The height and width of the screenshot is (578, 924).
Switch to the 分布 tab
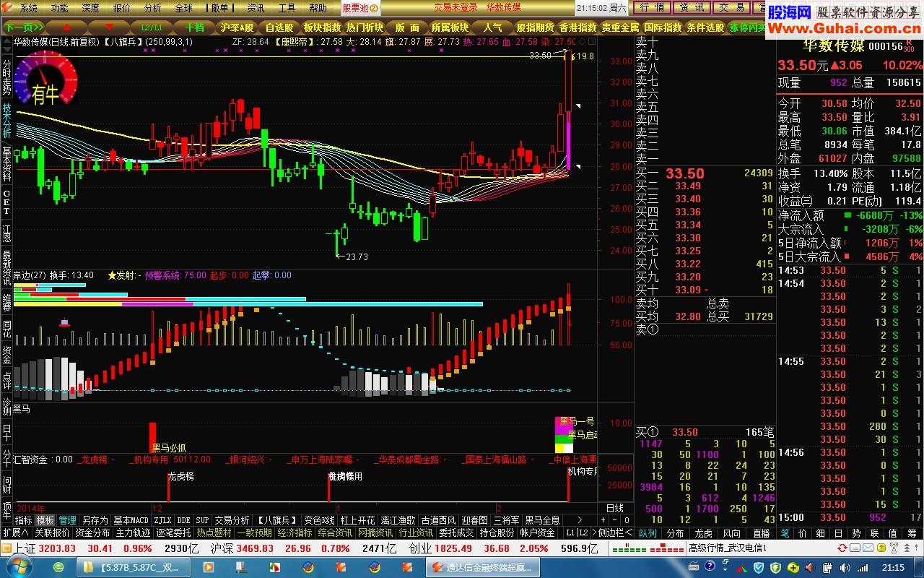click(x=675, y=532)
